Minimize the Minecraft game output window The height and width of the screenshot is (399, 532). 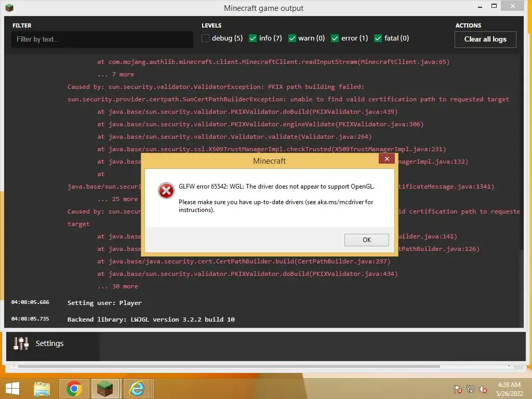click(x=480, y=7)
